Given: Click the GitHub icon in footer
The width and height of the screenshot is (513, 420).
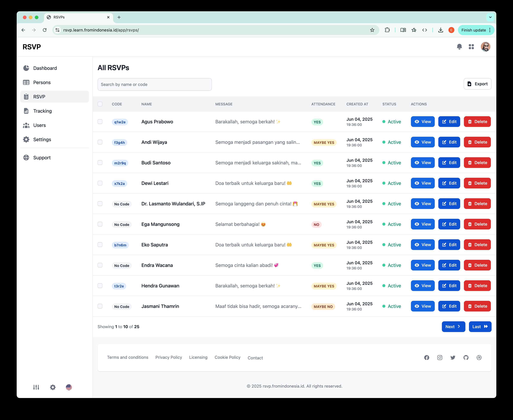Looking at the screenshot, I should pyautogui.click(x=466, y=358).
